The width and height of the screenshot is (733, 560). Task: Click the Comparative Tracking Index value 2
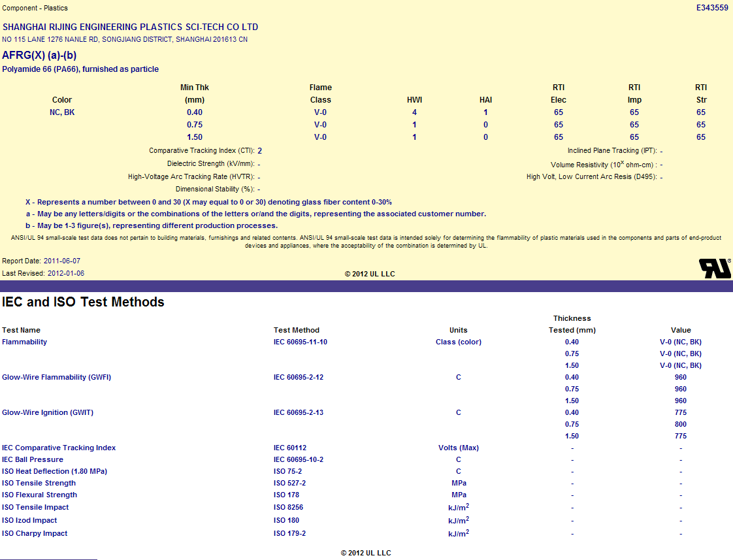point(259,151)
